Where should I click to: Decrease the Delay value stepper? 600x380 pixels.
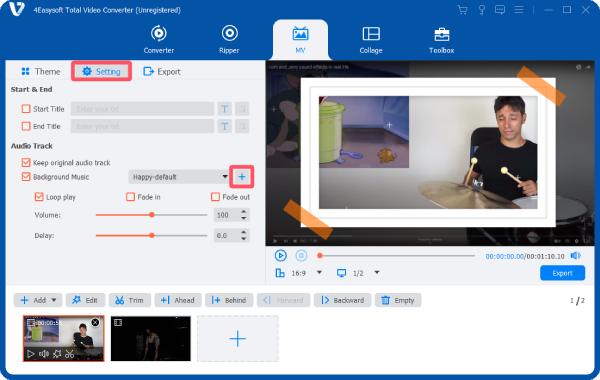tap(244, 238)
